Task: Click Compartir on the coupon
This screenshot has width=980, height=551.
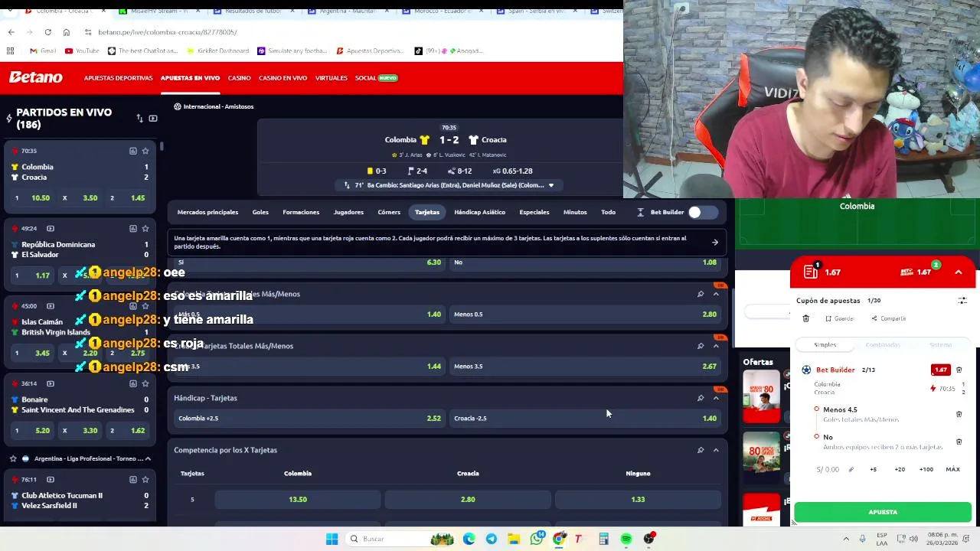Action: coord(888,318)
